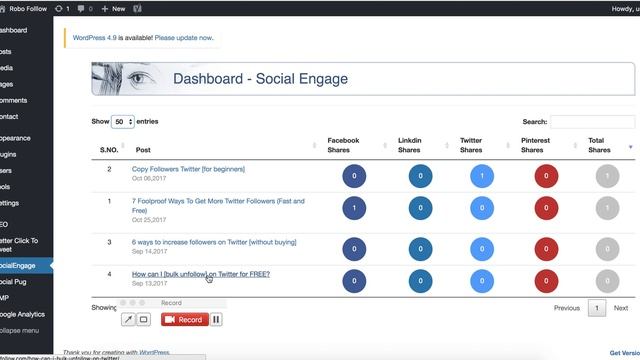640x360 pixels.
Task: Pause recording with the pause button
Action: tap(216, 319)
